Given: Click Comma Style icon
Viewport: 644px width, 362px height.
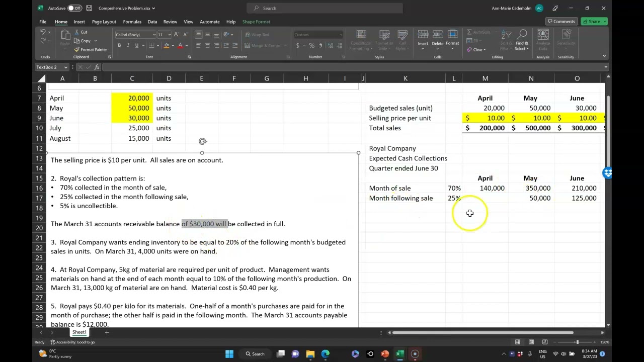Looking at the screenshot, I should pos(319,45).
